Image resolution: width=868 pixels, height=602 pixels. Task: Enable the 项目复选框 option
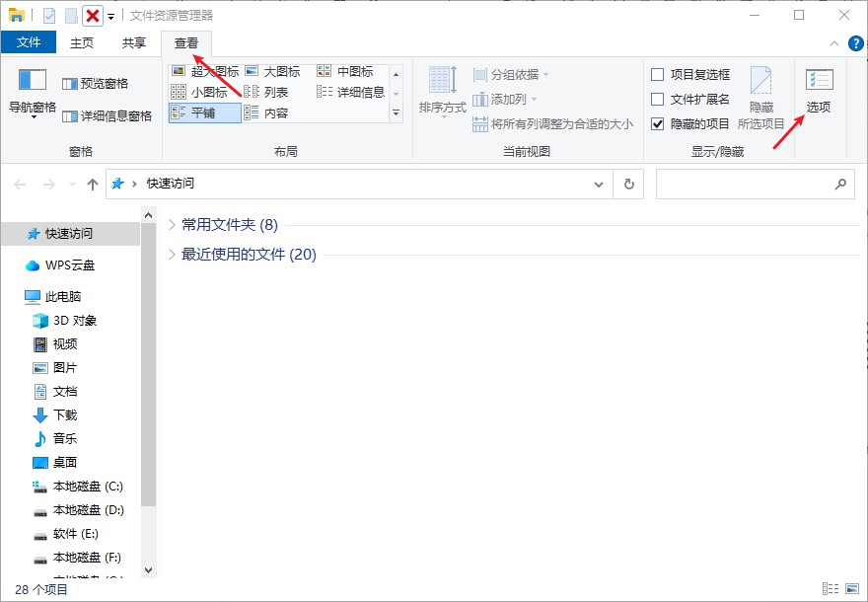tap(657, 74)
